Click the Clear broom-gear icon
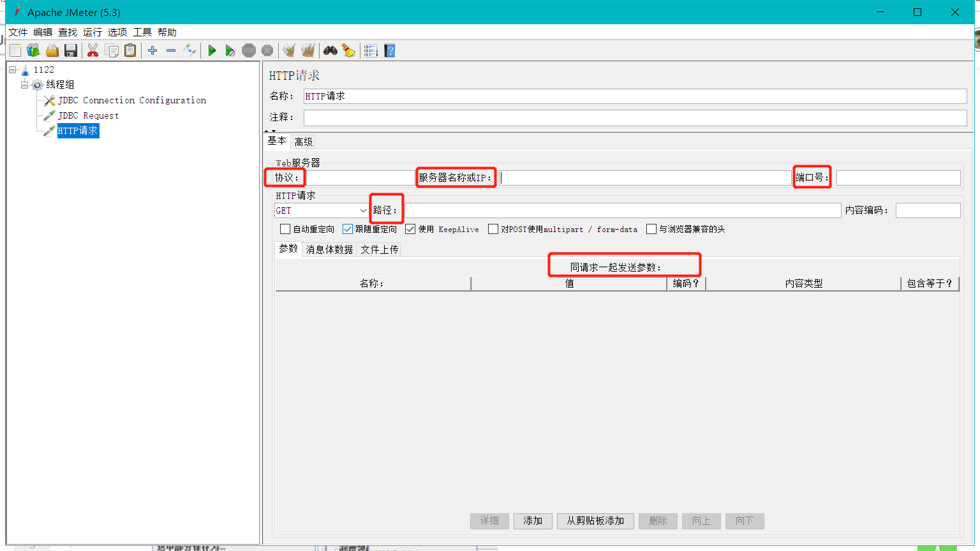 (x=289, y=50)
